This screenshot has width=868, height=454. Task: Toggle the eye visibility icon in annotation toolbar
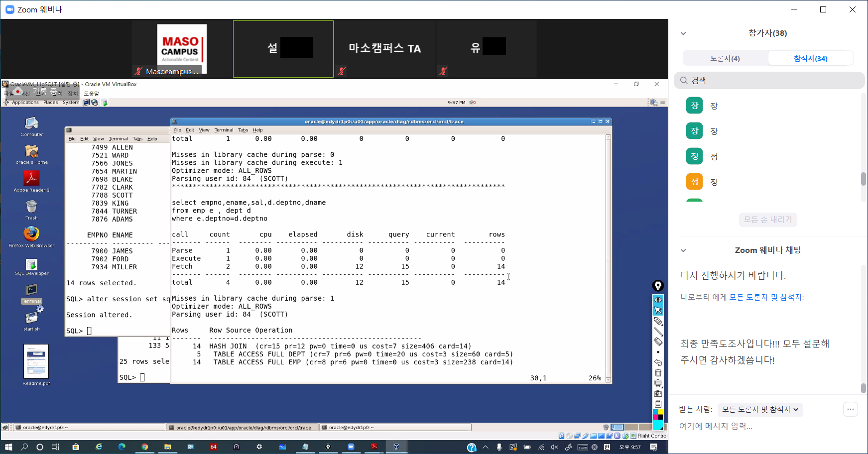click(x=658, y=300)
